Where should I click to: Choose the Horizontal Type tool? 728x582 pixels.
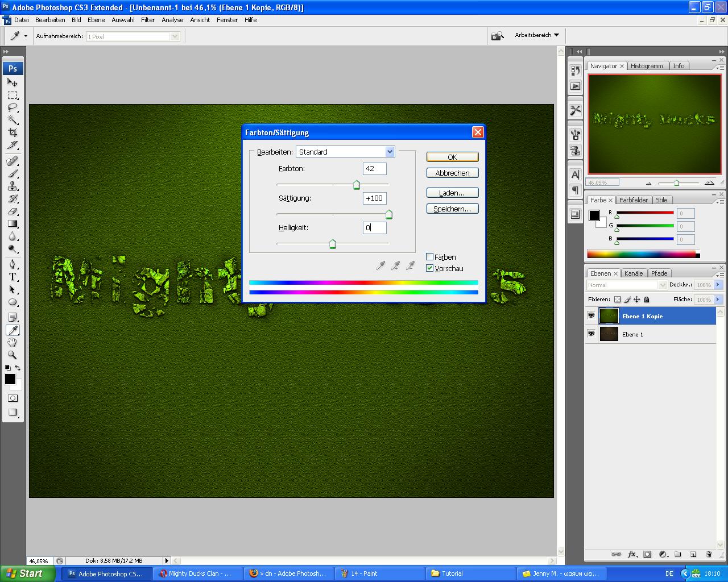click(13, 277)
